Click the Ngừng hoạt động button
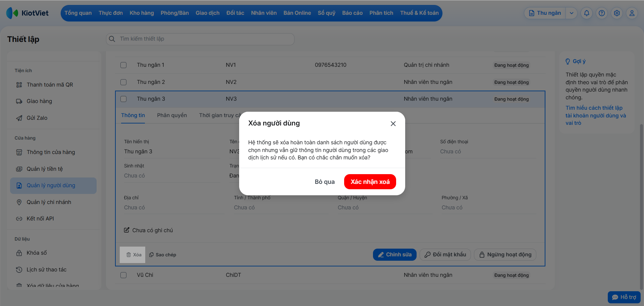The image size is (644, 306). [x=505, y=255]
